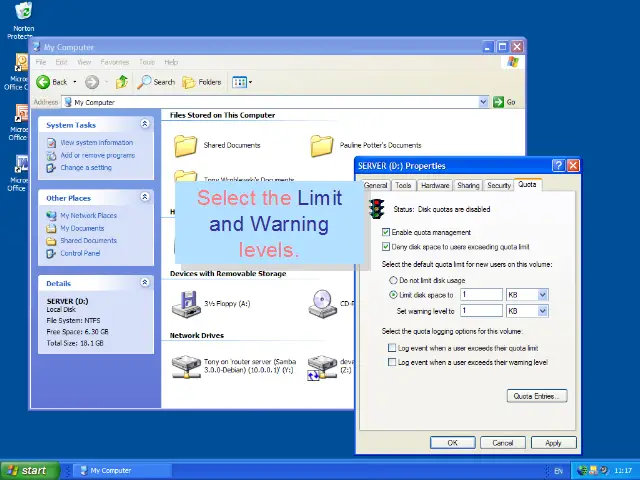Switch to the Hardware tab
Screen dimensions: 640x480
point(435,185)
